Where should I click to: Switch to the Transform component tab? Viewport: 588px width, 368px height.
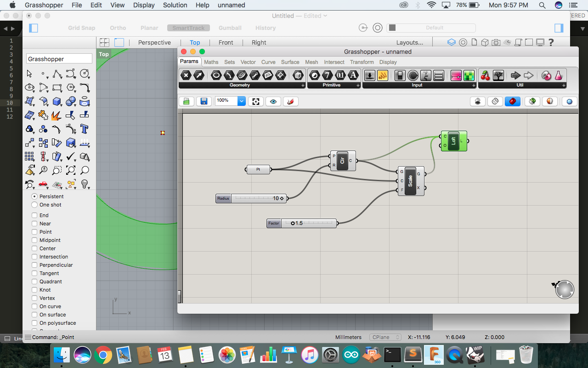(362, 62)
